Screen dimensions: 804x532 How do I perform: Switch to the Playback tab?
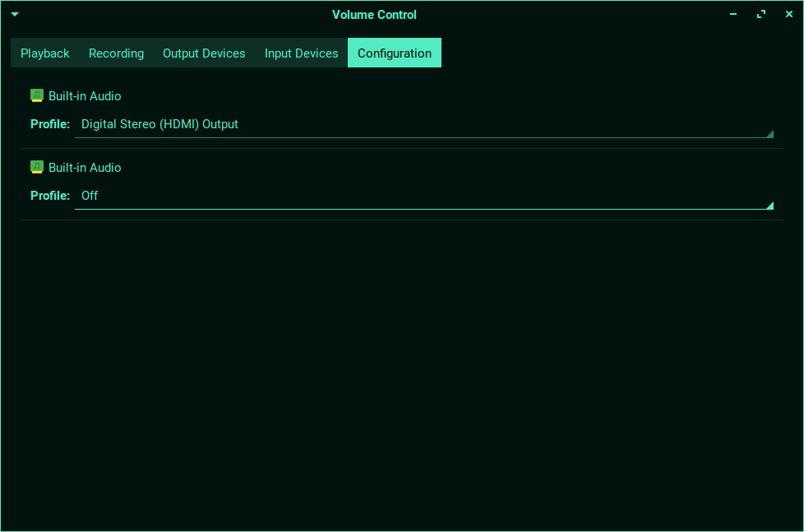[45, 53]
